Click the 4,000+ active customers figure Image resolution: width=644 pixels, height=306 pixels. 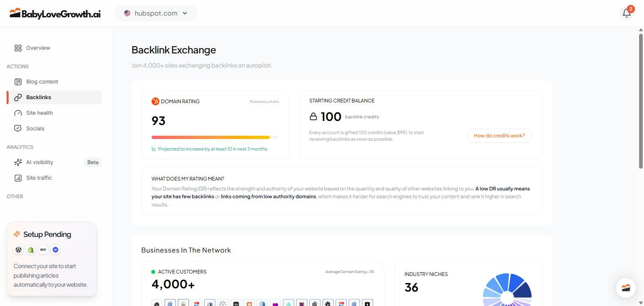pos(173,284)
